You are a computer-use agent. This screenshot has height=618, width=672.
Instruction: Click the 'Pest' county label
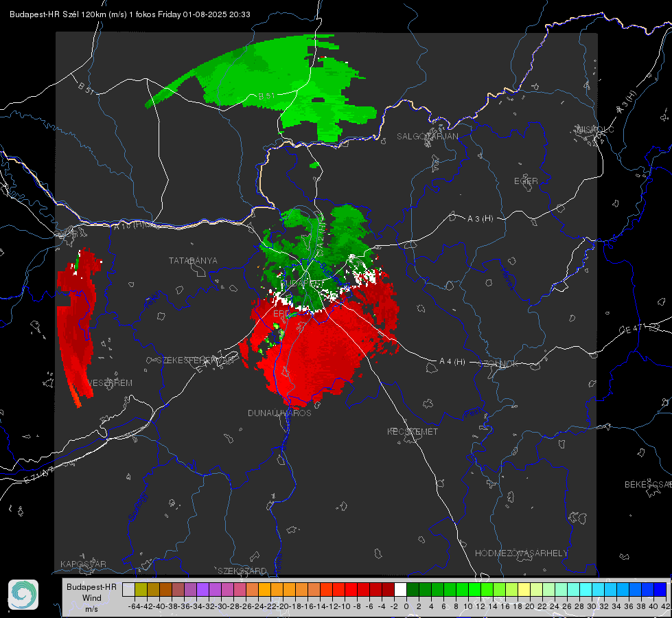tap(472, 413)
